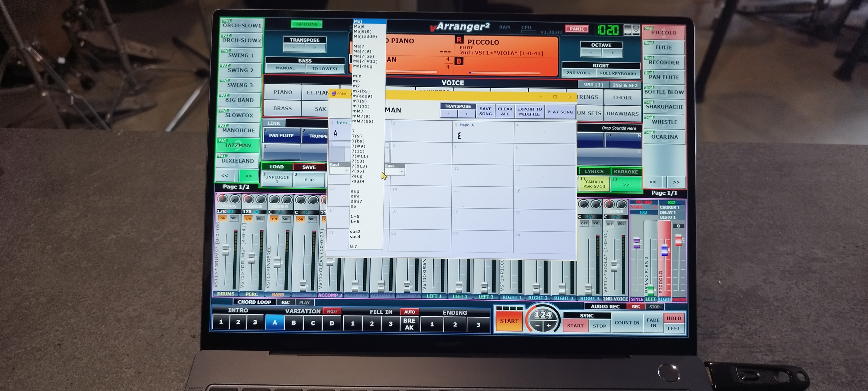Adjust the PERC channel red-ringed knob

point(248,199)
